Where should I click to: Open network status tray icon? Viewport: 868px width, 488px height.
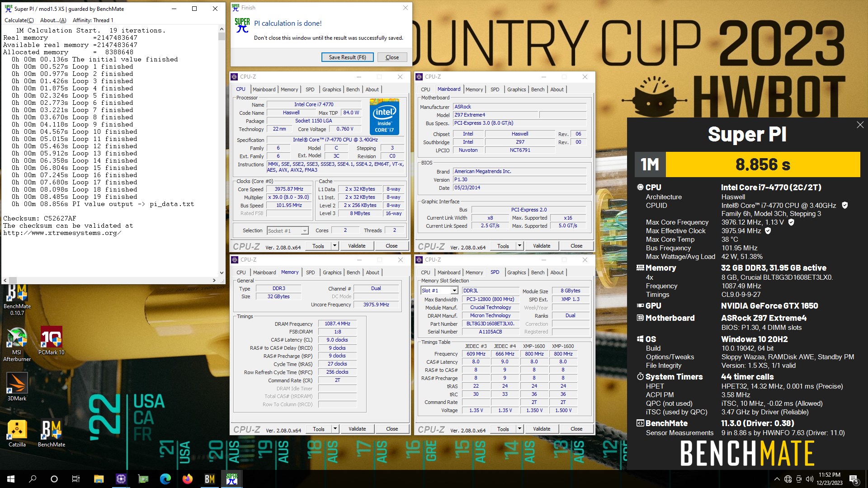(788, 479)
